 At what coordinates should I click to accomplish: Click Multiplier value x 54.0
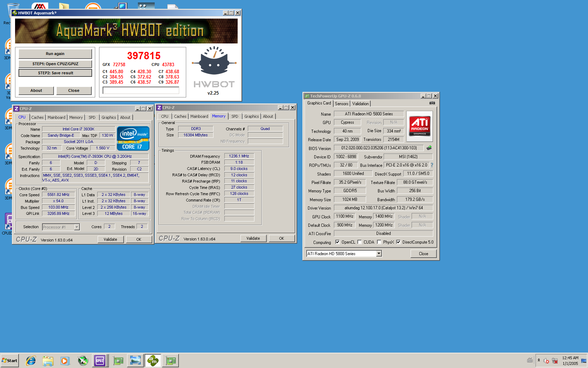[58, 201]
